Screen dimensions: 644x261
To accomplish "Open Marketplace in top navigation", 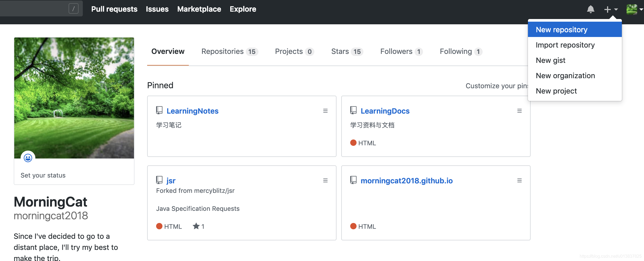I will point(199,9).
